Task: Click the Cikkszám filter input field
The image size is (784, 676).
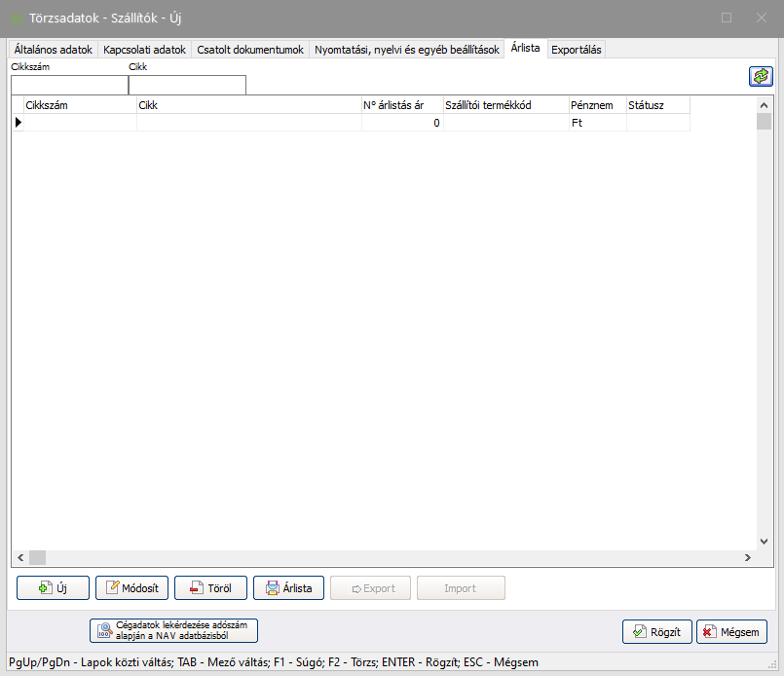Action: (x=69, y=85)
